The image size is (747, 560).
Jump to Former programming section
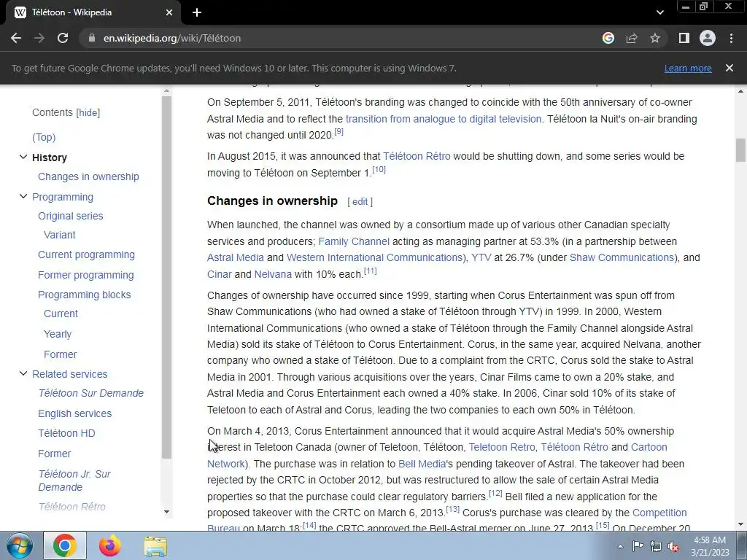tap(86, 275)
